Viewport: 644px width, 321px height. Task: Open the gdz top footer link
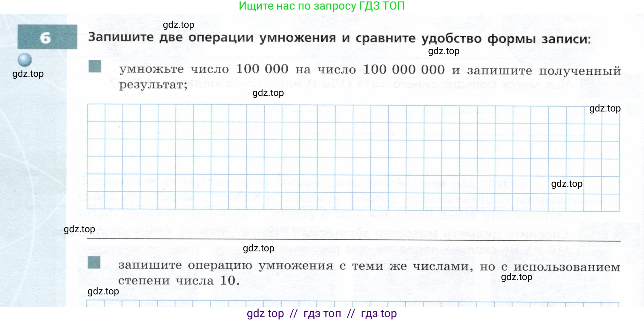tap(265, 314)
